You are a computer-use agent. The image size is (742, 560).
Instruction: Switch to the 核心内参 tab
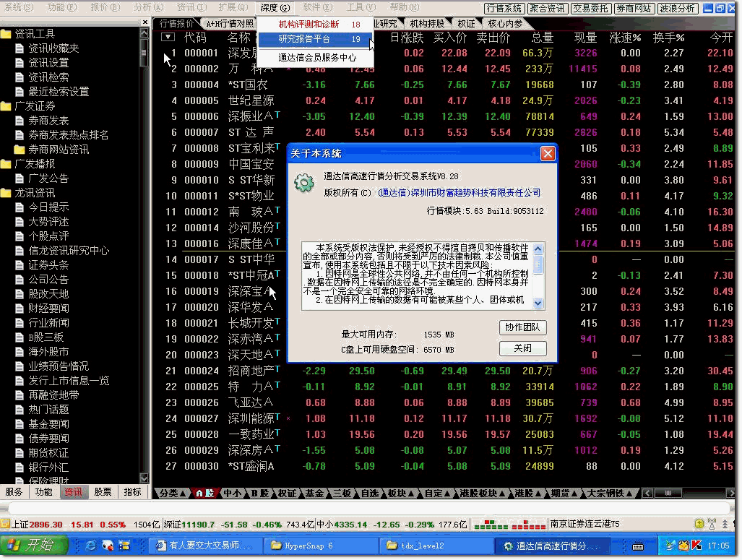pyautogui.click(x=505, y=24)
